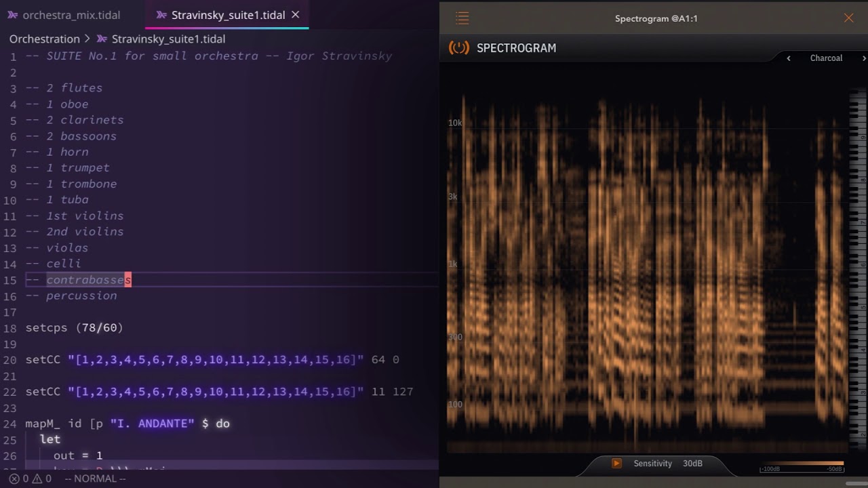This screenshot has width=868, height=488.
Task: Open the warnings count in status bar
Action: (x=42, y=479)
